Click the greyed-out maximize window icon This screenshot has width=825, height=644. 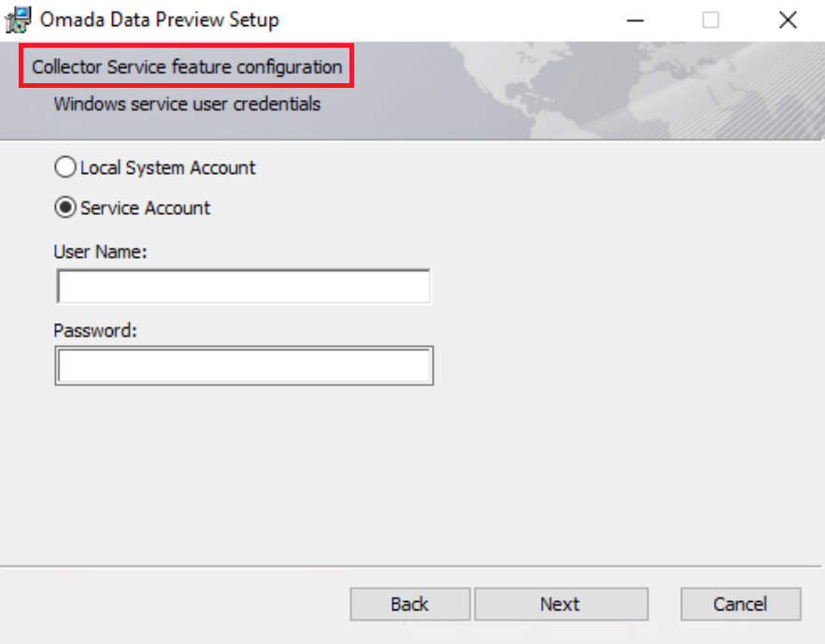click(x=710, y=21)
